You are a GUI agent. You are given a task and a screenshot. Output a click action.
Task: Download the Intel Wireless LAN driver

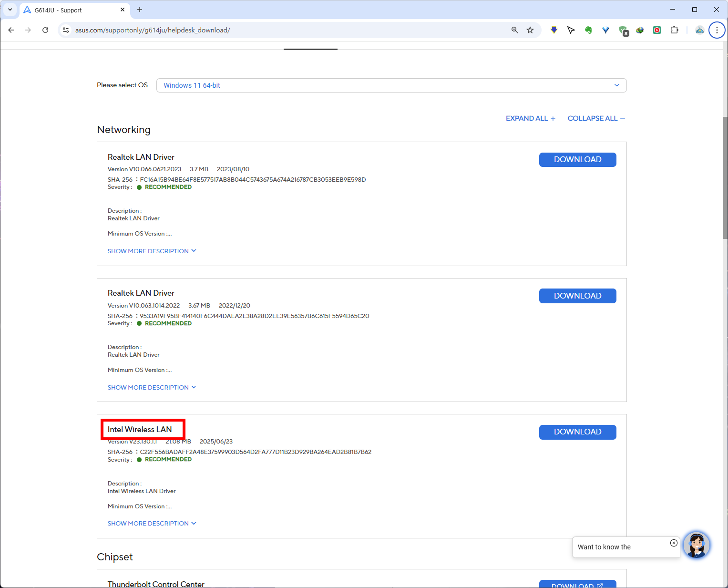pos(577,432)
